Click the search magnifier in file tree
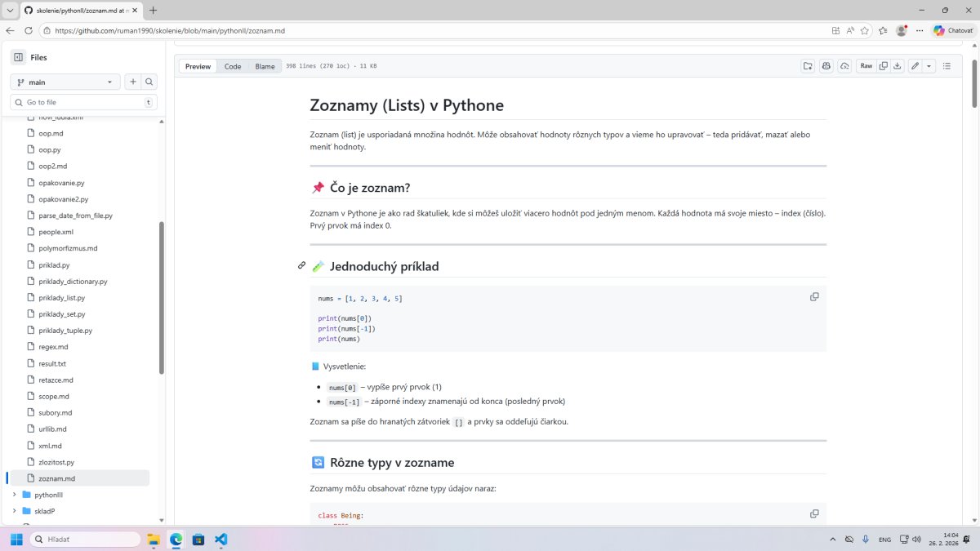The image size is (980, 551). [x=149, y=82]
